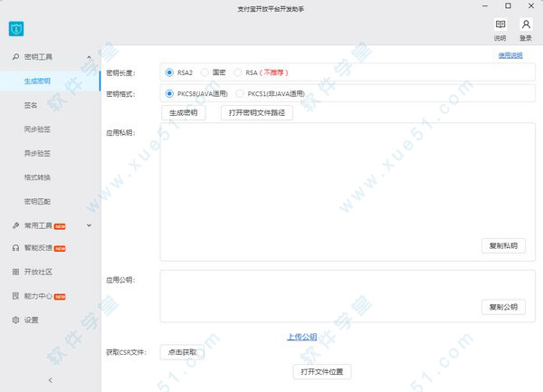This screenshot has width=543, height=392.
Task: Click the 复制公钥 button
Action: pyautogui.click(x=503, y=307)
